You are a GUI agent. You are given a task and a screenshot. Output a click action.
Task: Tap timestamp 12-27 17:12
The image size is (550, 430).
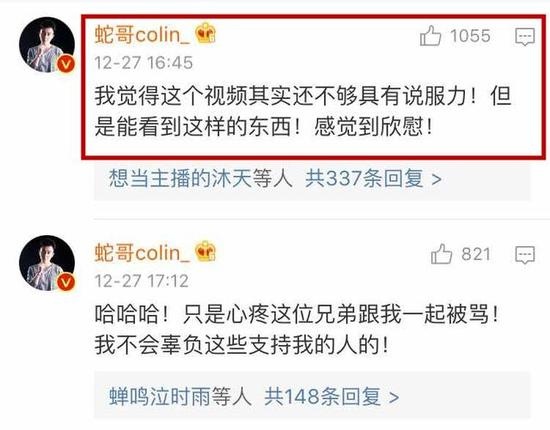141,281
